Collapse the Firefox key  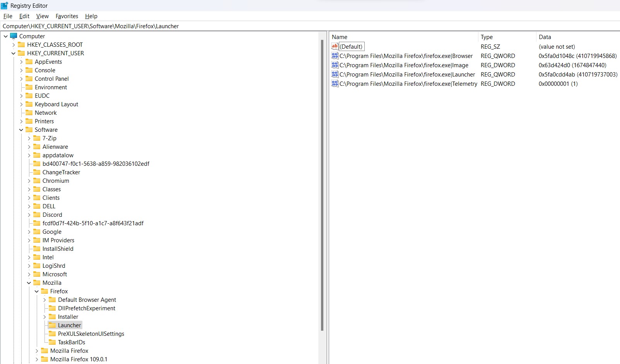(x=37, y=291)
